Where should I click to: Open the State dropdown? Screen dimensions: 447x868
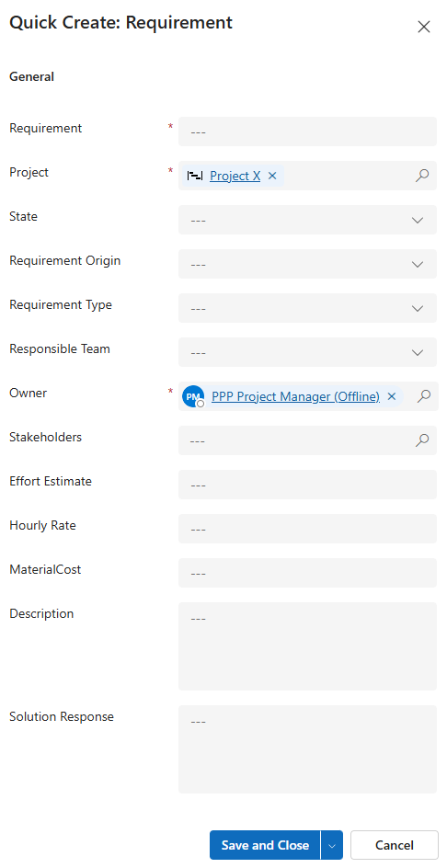pos(307,220)
